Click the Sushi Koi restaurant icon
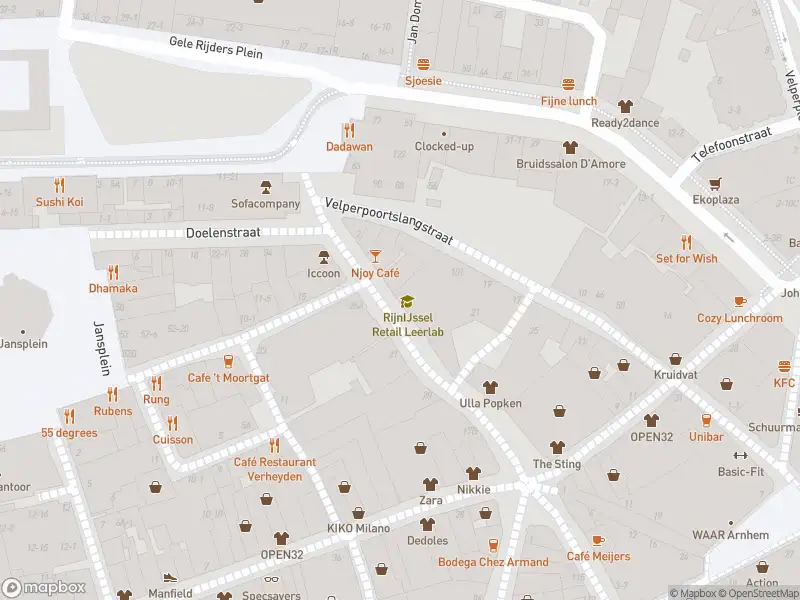 (59, 185)
